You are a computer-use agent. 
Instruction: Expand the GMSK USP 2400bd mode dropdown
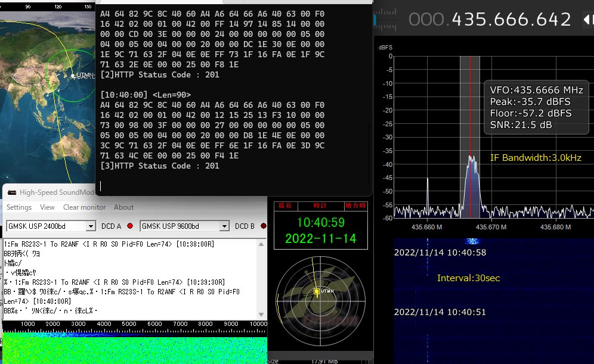[x=91, y=226]
